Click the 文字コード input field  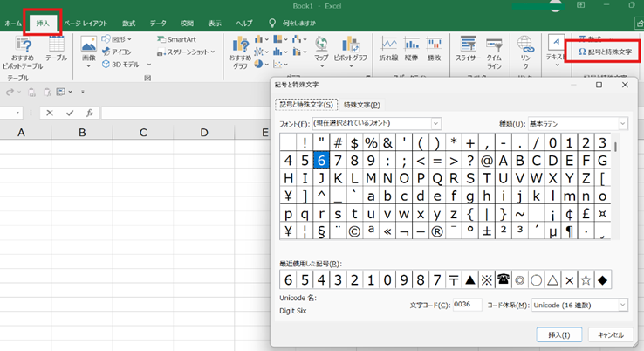[x=467, y=305]
